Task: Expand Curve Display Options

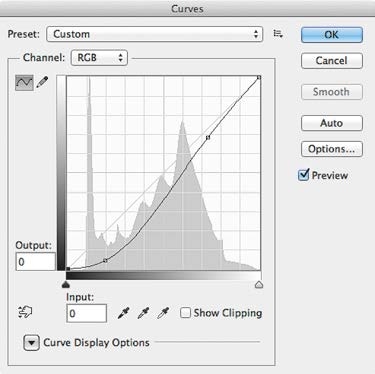Action: [32, 343]
